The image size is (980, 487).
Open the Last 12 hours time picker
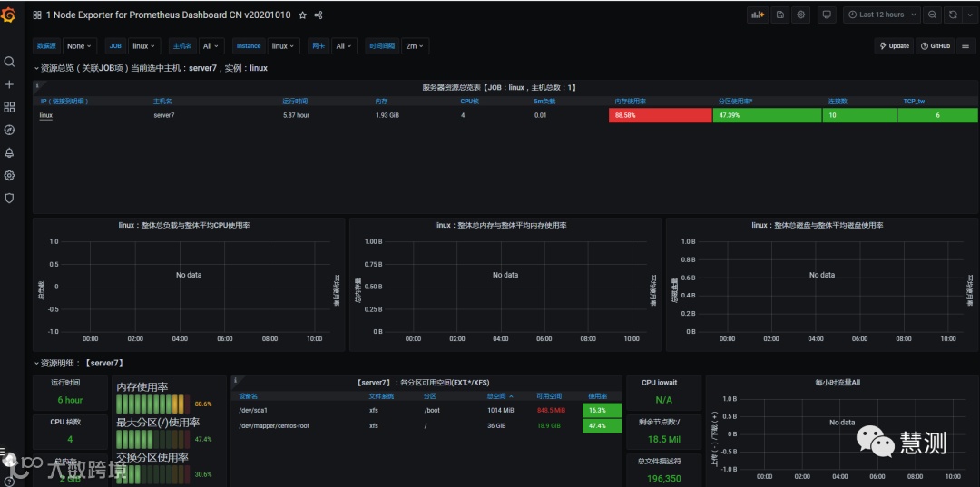882,15
